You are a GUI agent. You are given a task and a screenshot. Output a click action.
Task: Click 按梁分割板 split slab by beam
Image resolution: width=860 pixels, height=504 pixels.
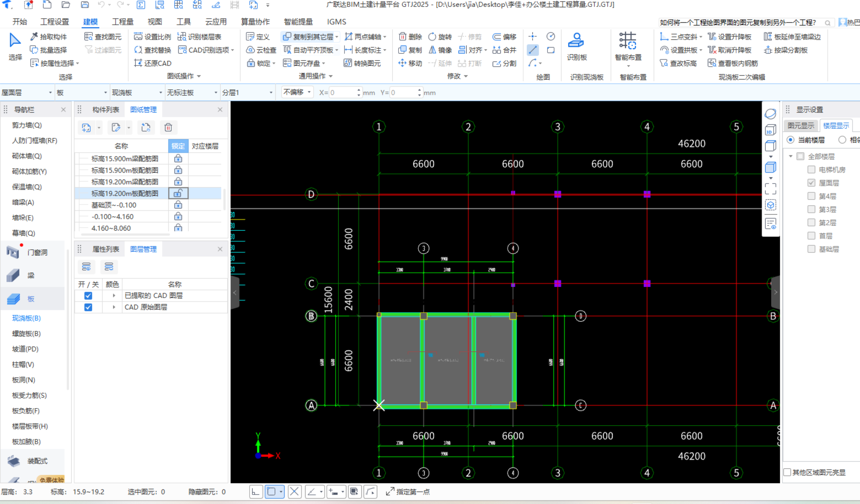785,50
